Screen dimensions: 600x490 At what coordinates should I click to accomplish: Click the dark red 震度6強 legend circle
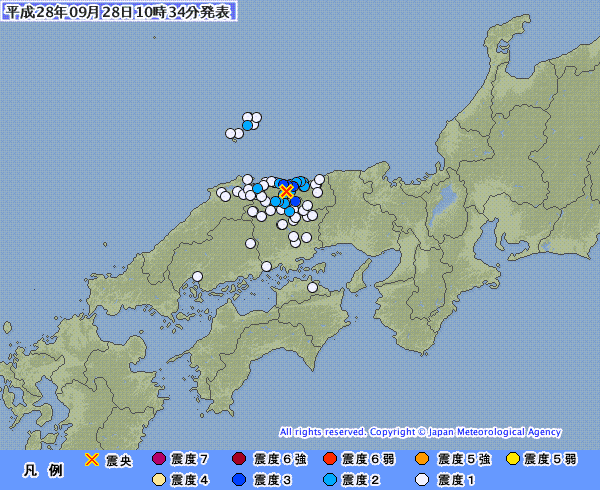[x=239, y=459]
